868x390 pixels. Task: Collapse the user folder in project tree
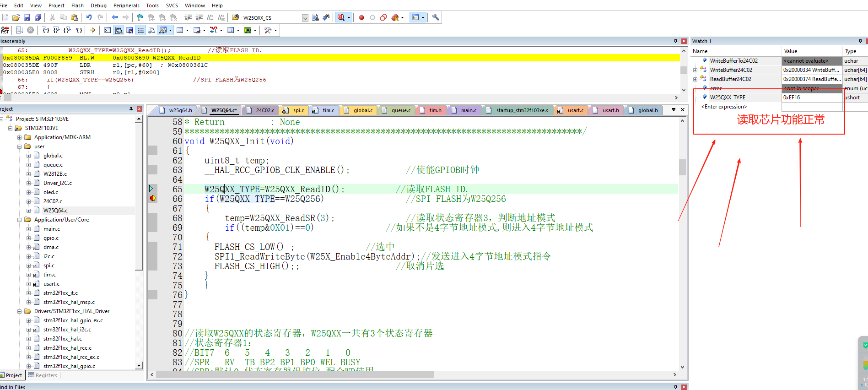click(20, 146)
